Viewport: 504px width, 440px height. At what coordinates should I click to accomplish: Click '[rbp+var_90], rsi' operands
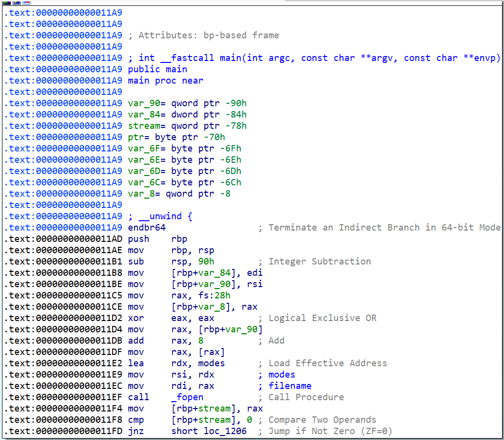pos(217,284)
